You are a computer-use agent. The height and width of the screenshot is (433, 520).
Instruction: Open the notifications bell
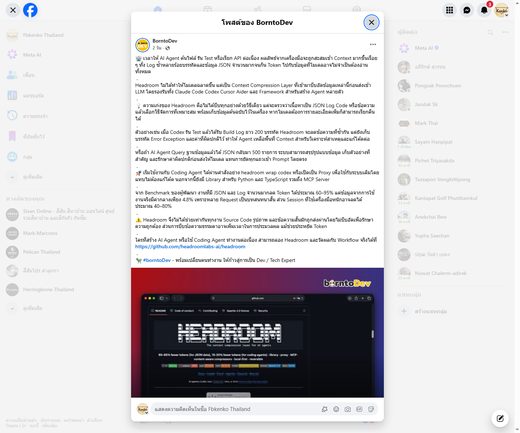pyautogui.click(x=484, y=10)
